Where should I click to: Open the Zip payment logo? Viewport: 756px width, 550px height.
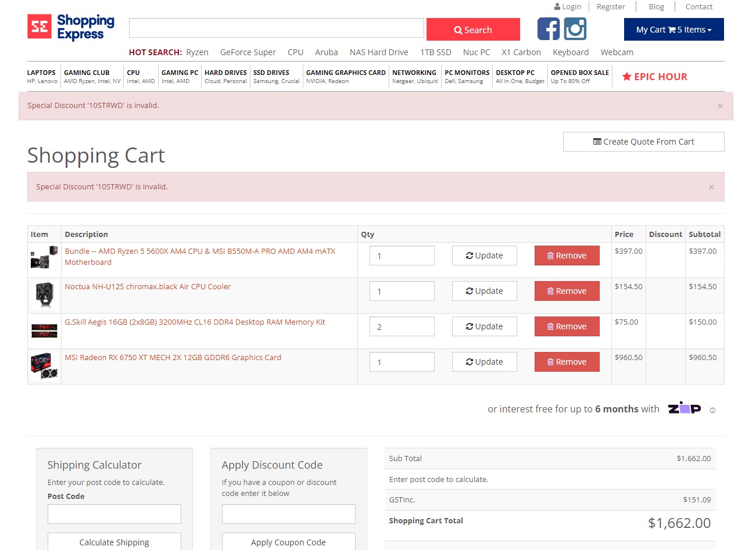[x=685, y=408]
